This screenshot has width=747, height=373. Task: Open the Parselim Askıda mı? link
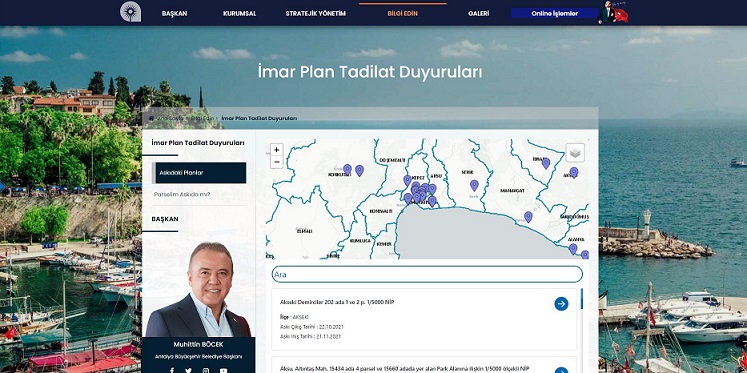[182, 194]
